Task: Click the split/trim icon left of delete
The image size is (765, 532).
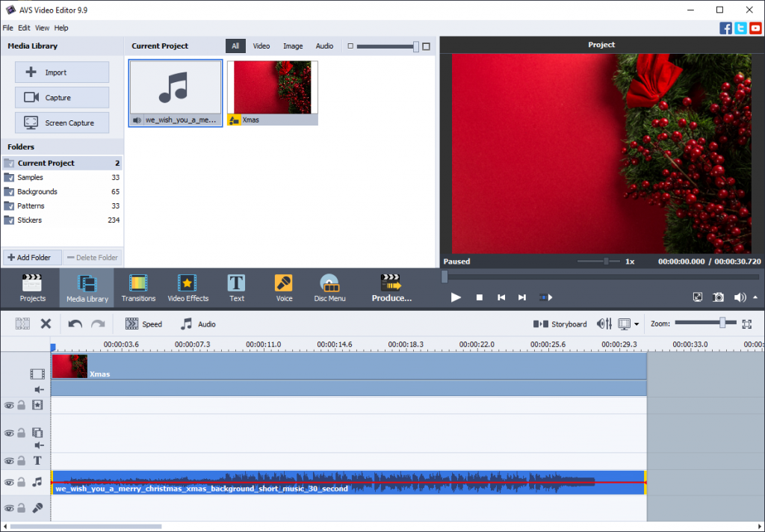Action: click(22, 324)
